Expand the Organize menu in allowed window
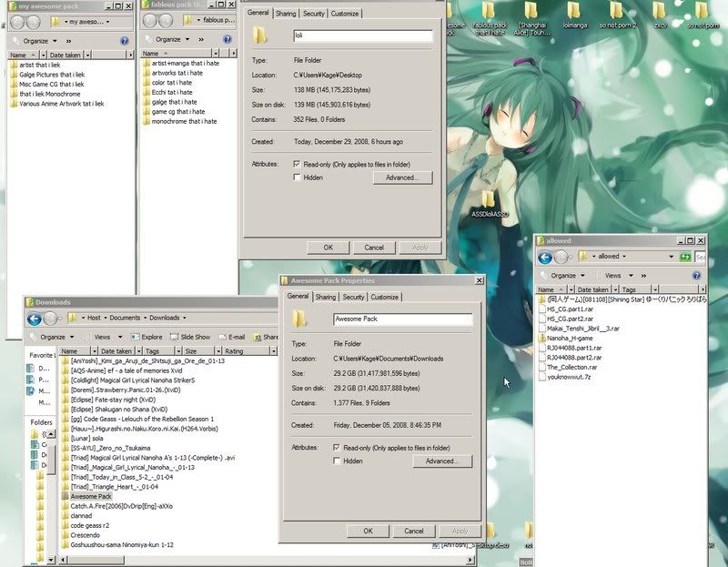The image size is (728, 567). [566, 275]
